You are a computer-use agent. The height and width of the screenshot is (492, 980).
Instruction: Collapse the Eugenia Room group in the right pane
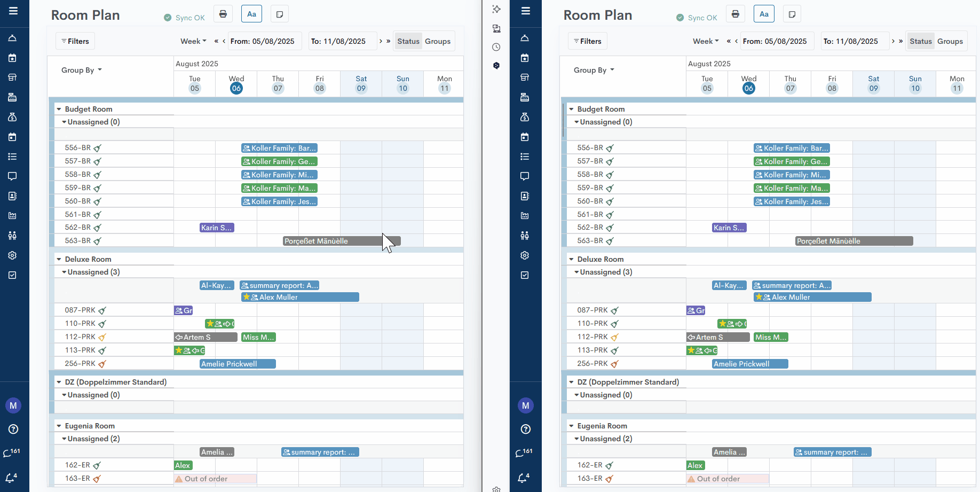[x=572, y=426]
